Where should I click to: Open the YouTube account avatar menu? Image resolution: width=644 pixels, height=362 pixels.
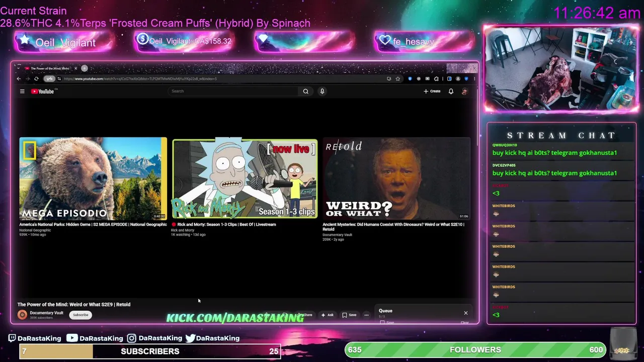point(464,92)
